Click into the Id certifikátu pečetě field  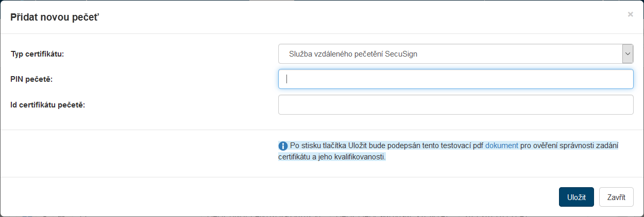tap(455, 104)
